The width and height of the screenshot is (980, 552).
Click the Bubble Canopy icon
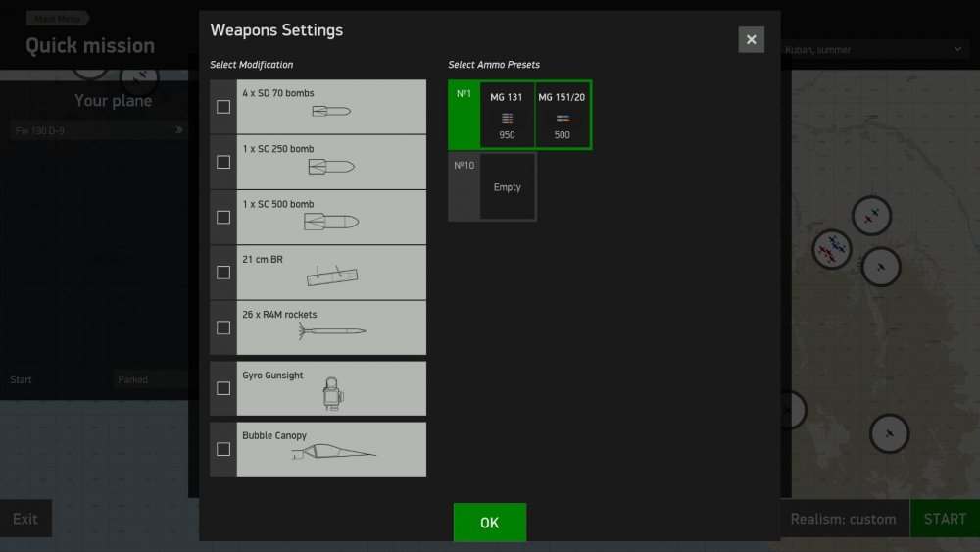click(x=333, y=451)
